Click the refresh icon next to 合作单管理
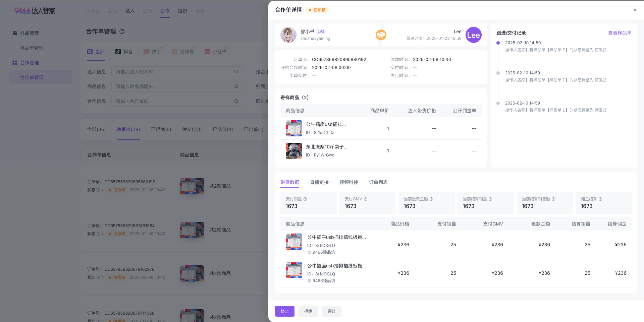This screenshot has height=322, width=644. coord(122,31)
